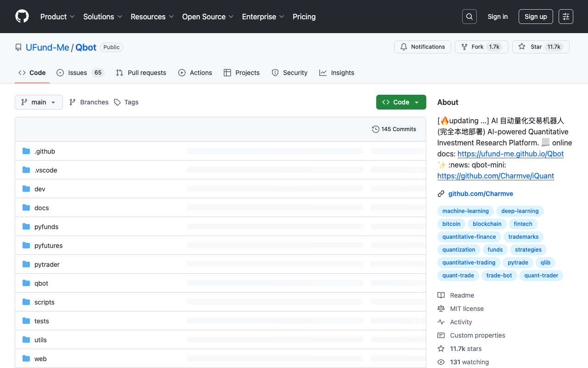Switch to the Security tab
This screenshot has width=588, height=368.
pyautogui.click(x=289, y=73)
